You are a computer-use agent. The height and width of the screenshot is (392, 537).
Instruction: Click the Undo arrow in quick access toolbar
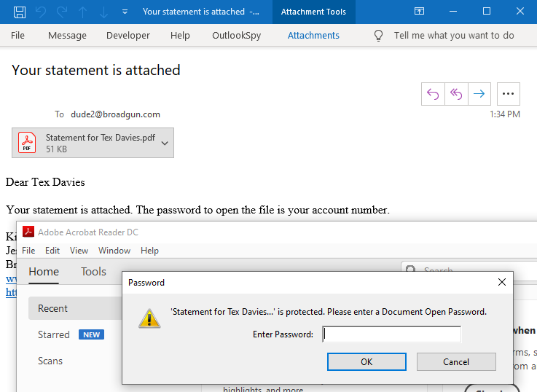tap(41, 12)
